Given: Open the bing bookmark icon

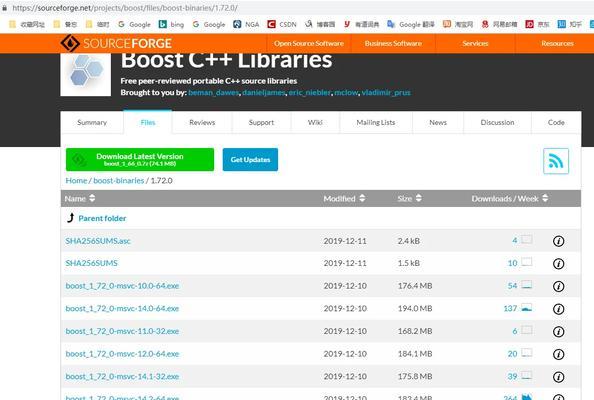Looking at the screenshot, I should 163,24.
